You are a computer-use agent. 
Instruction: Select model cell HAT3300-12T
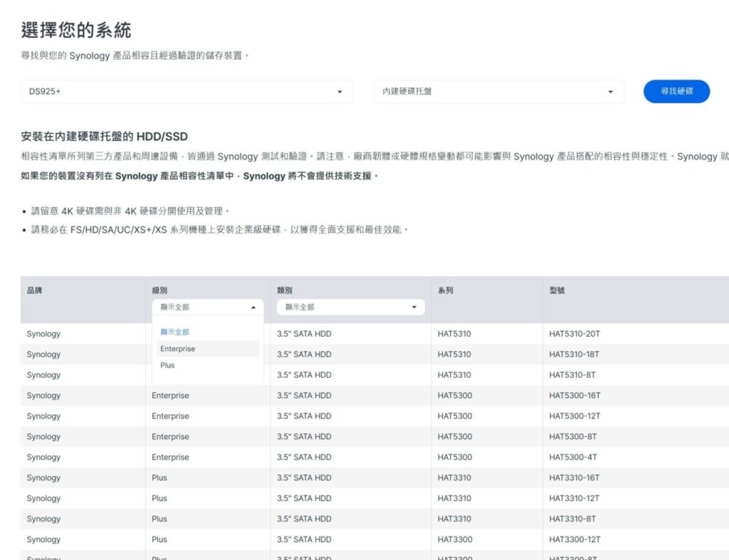(x=575, y=539)
